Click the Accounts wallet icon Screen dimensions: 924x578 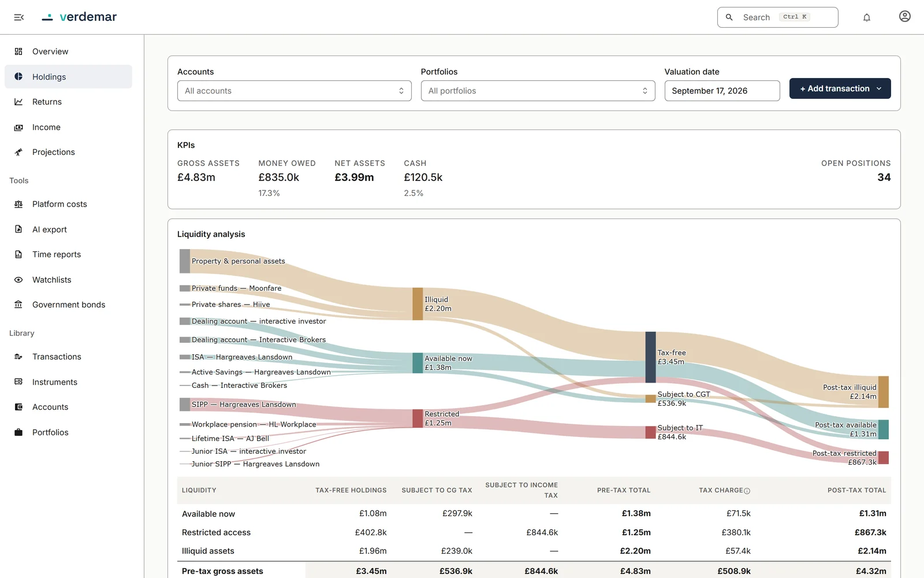point(18,407)
